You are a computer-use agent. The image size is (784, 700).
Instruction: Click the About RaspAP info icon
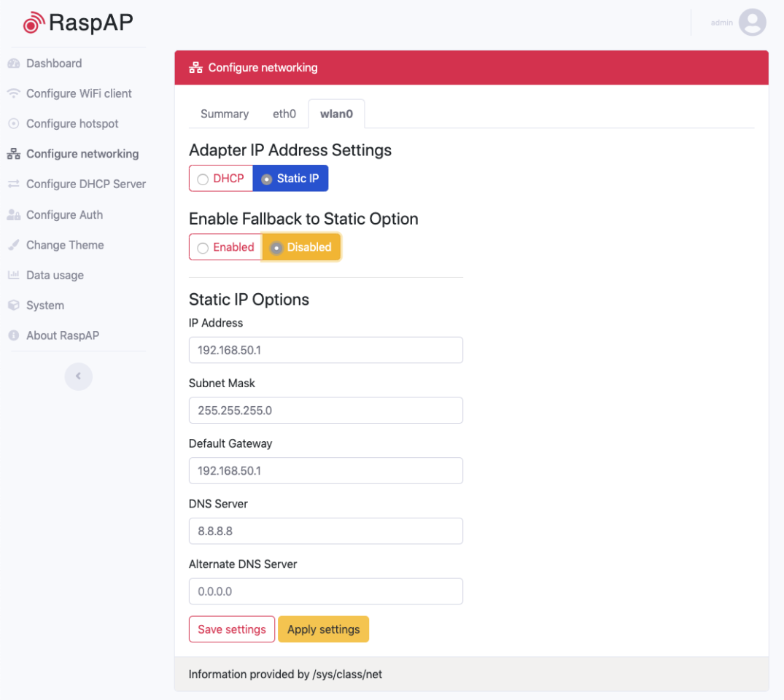(x=14, y=335)
